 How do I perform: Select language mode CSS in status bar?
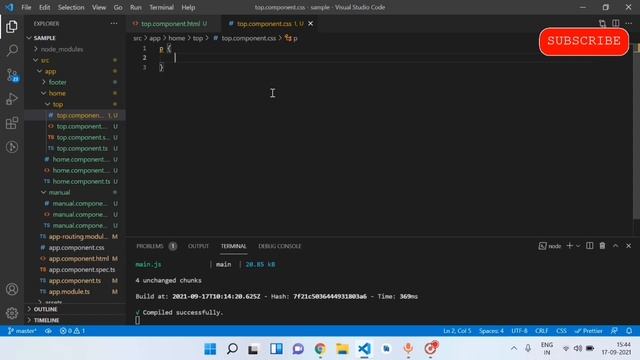pyautogui.click(x=561, y=331)
